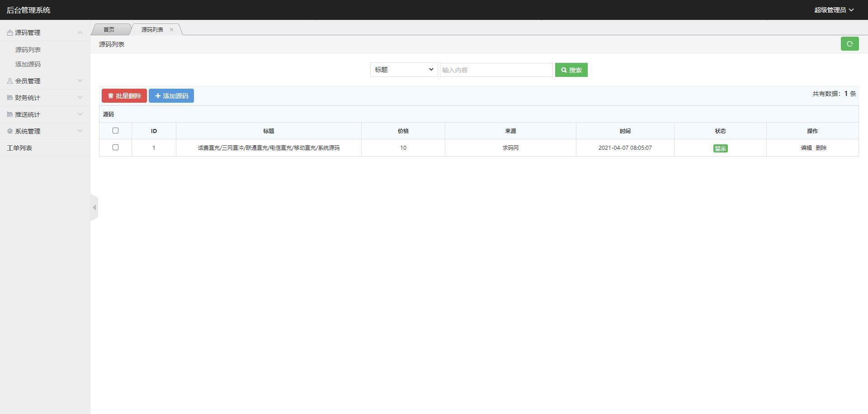Click the 推送统计 icon in sidebar
This screenshot has width=868, height=414.
tap(9, 114)
